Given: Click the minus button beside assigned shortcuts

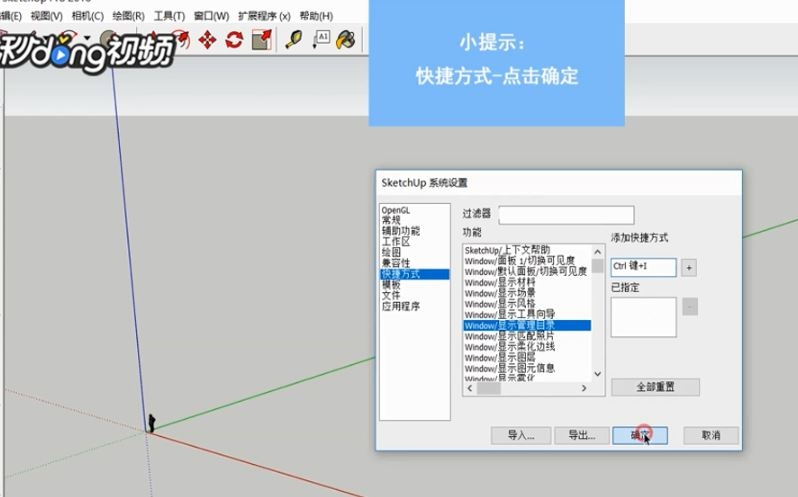Looking at the screenshot, I should pyautogui.click(x=690, y=307).
